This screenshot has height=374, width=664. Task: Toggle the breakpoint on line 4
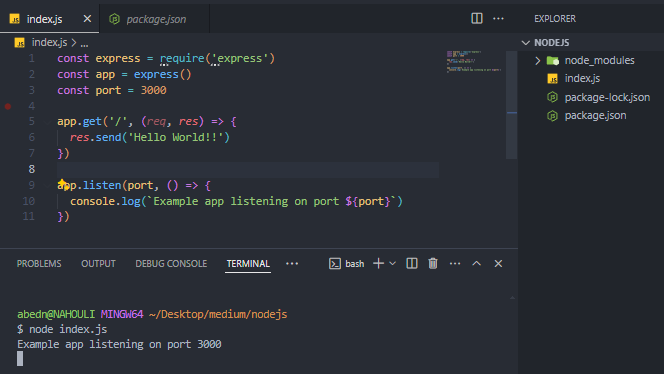coord(8,106)
